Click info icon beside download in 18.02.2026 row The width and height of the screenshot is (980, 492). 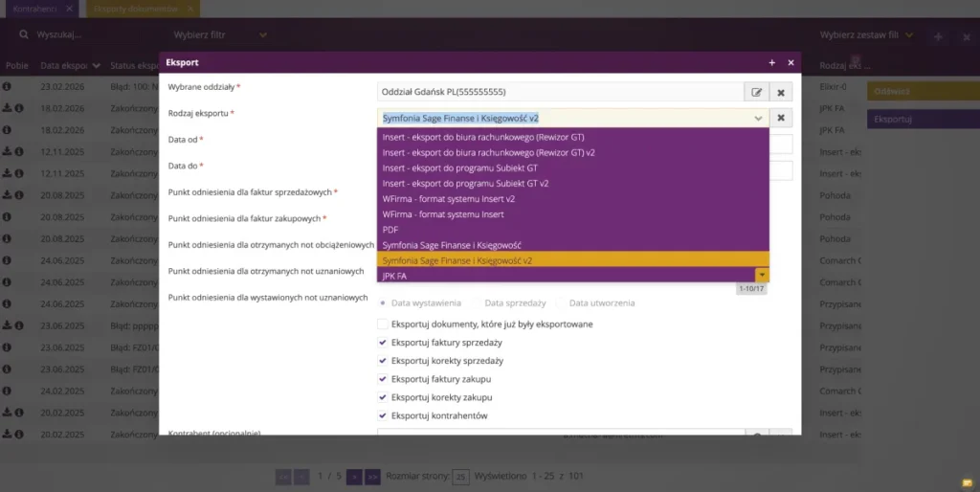tap(19, 108)
